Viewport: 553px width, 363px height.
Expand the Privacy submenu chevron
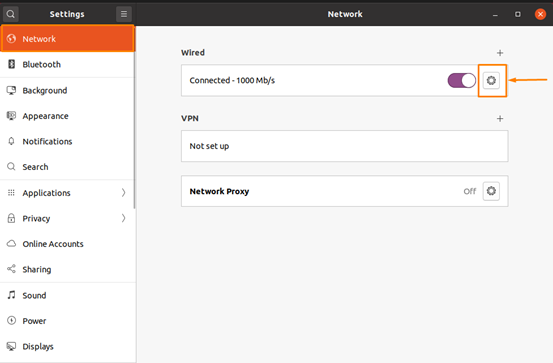pos(123,218)
